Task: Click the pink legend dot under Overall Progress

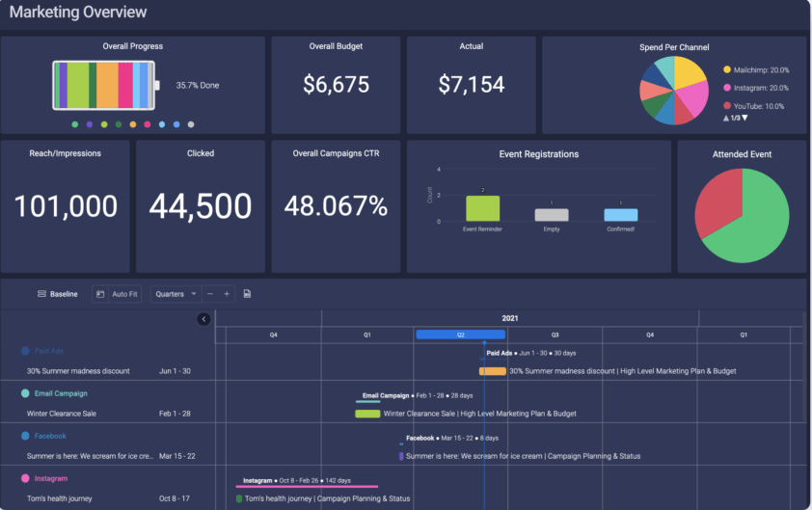Action: coord(148,124)
